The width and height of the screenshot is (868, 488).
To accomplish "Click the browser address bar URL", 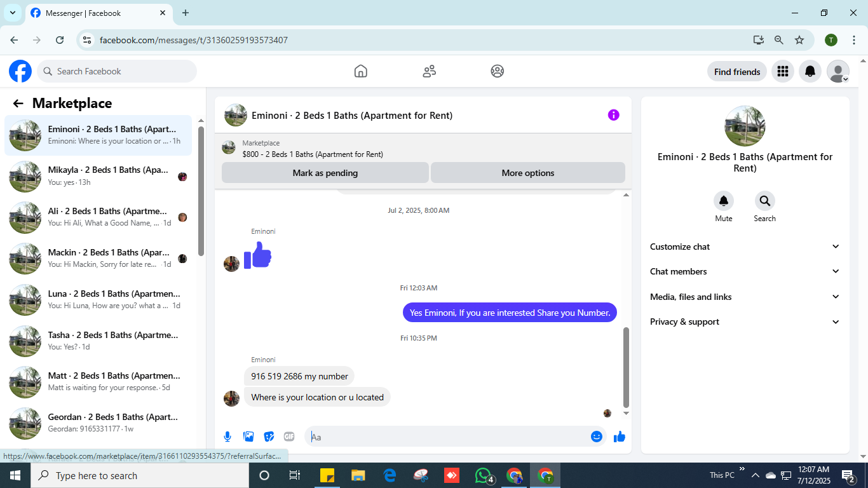I will (x=194, y=40).
